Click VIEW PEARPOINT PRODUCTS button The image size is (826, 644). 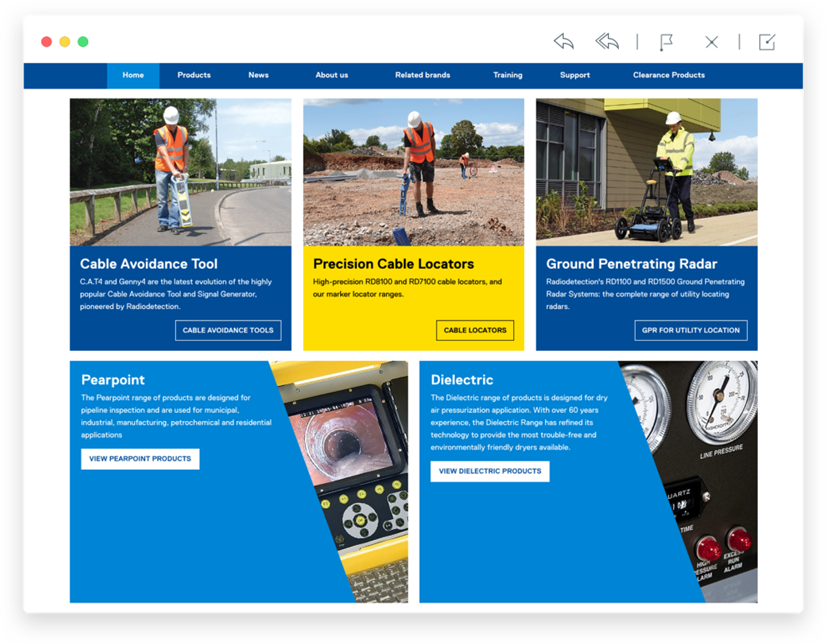140,459
